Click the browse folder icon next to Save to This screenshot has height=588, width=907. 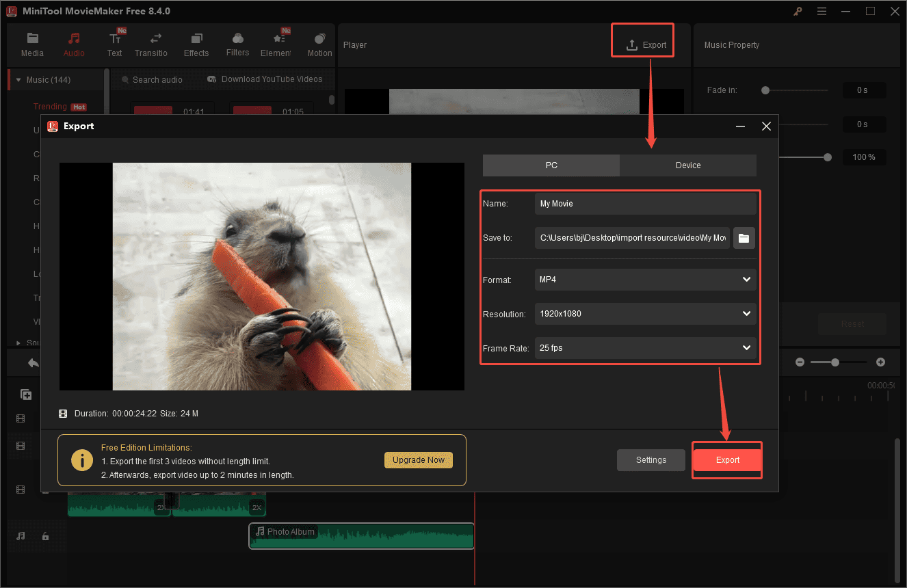pos(744,238)
